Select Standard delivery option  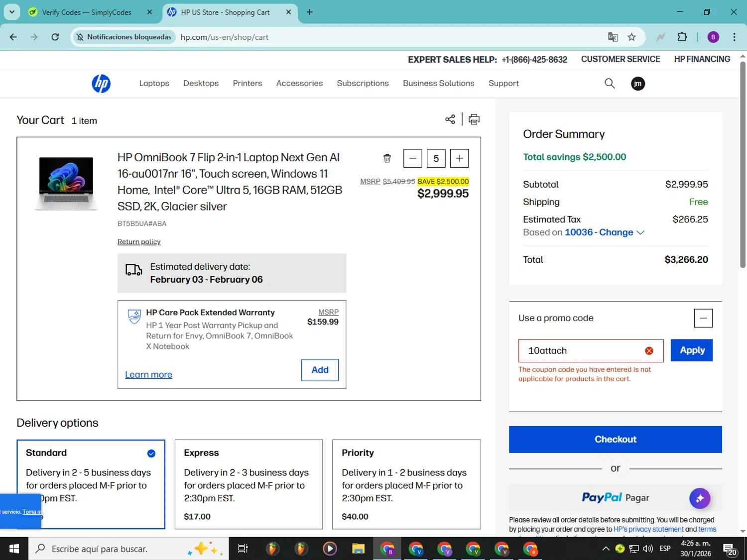click(91, 484)
